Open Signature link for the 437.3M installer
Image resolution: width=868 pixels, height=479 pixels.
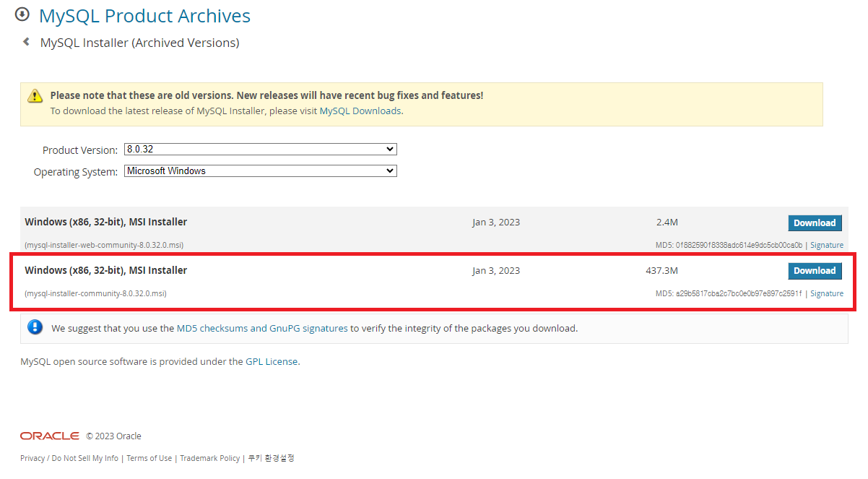(827, 293)
